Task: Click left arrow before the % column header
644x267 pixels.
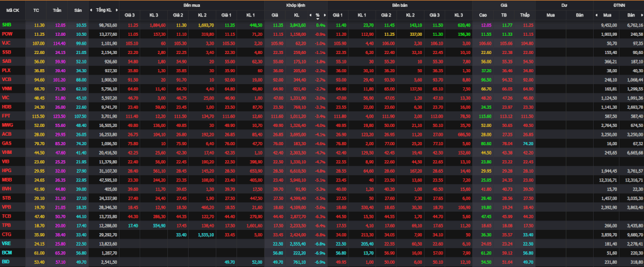Action: 311,15
